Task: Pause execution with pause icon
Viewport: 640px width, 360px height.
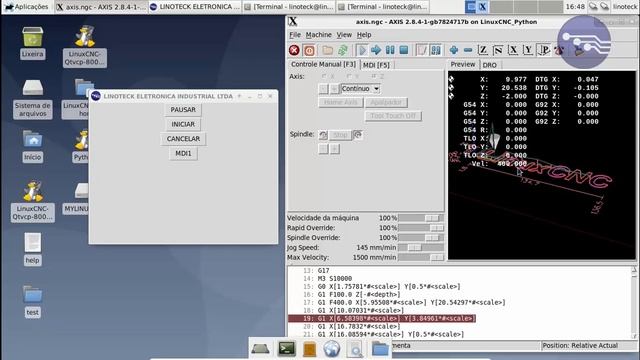Action: (x=390, y=50)
